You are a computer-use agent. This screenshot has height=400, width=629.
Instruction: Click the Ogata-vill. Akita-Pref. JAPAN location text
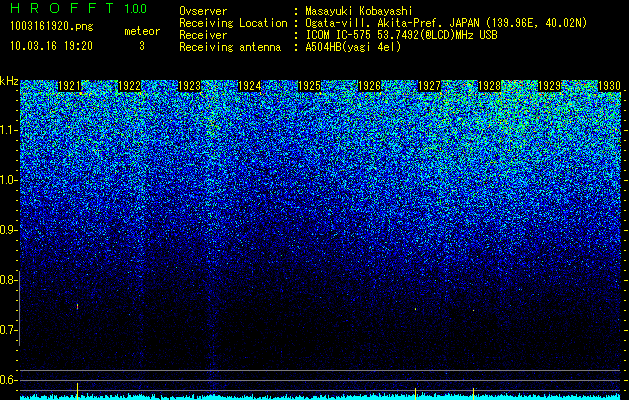tap(446, 23)
